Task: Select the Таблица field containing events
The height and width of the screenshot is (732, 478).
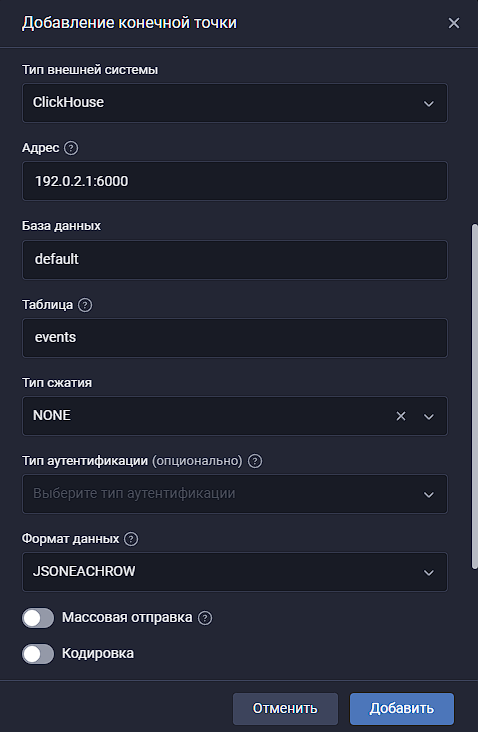Action: (x=235, y=338)
